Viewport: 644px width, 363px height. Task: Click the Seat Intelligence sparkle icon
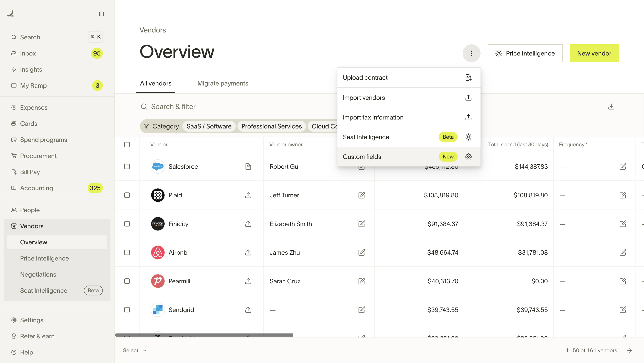click(x=468, y=137)
